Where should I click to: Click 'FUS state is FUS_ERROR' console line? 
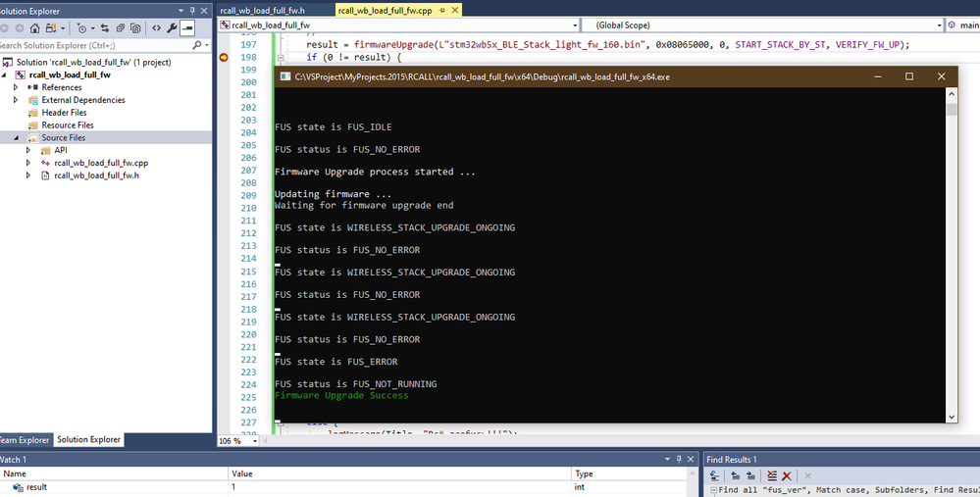pos(336,362)
